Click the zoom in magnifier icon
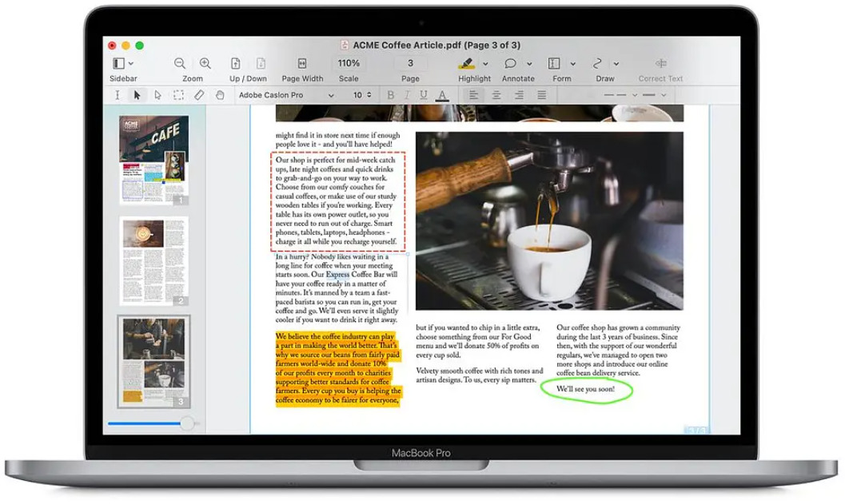845x504 pixels. [205, 63]
